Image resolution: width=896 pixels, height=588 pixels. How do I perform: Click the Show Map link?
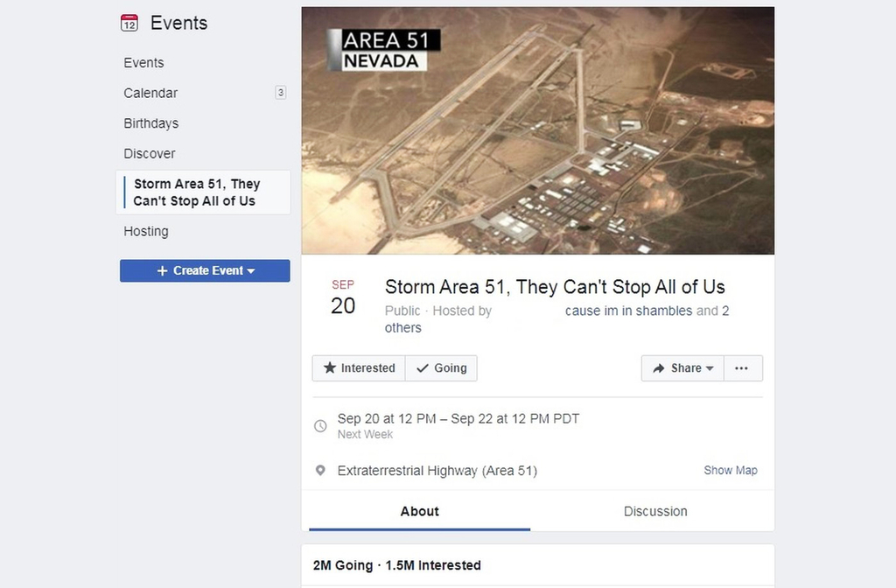[731, 470]
